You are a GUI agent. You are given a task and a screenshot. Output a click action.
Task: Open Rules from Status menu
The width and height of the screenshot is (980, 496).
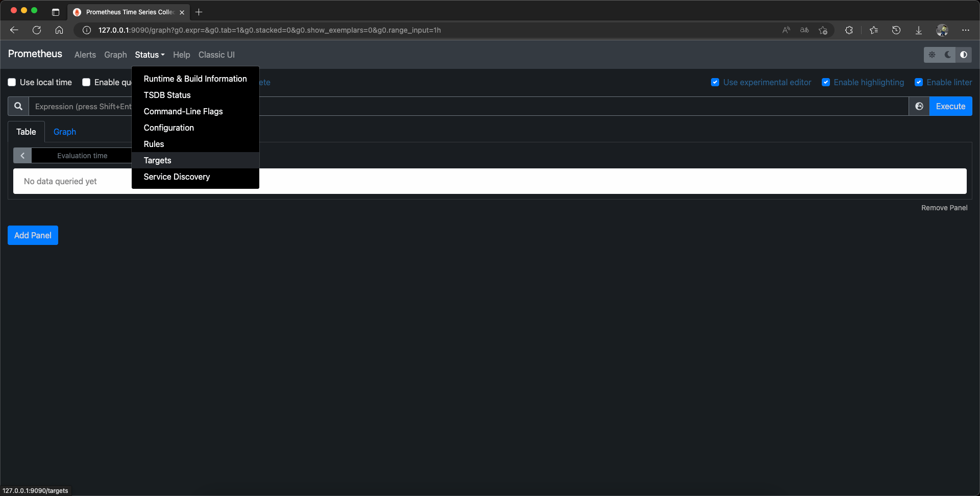195,144
